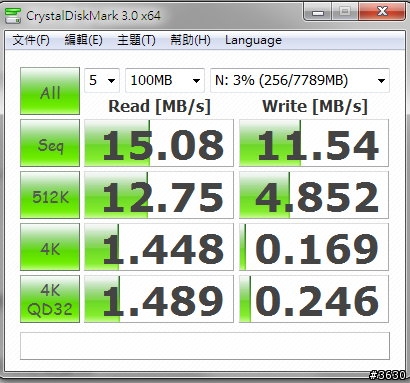Open the 文件(F) menu

tap(31, 40)
